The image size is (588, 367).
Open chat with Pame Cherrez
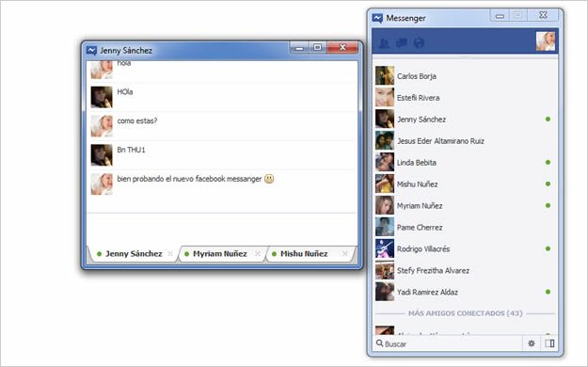coord(465,227)
